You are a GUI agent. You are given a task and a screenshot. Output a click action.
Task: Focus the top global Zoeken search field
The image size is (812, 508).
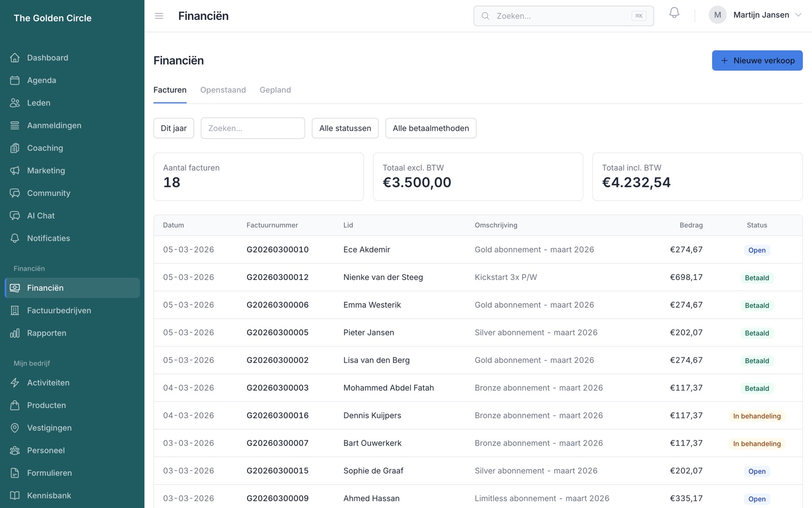point(563,16)
